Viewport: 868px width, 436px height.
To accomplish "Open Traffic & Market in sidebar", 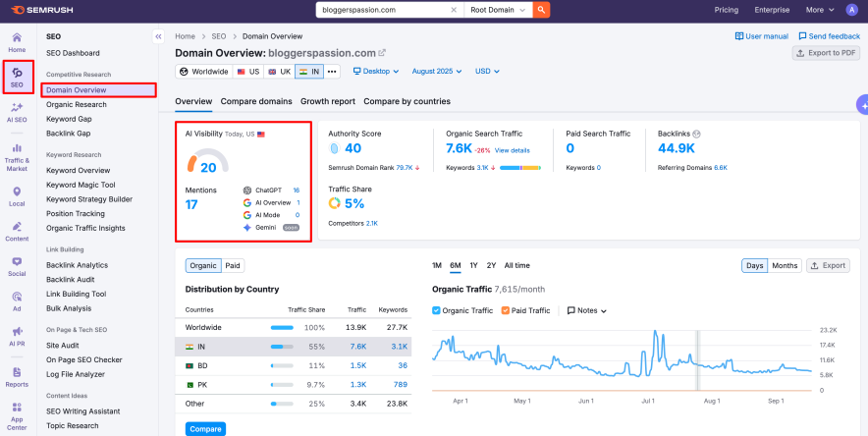I will 17,156.
